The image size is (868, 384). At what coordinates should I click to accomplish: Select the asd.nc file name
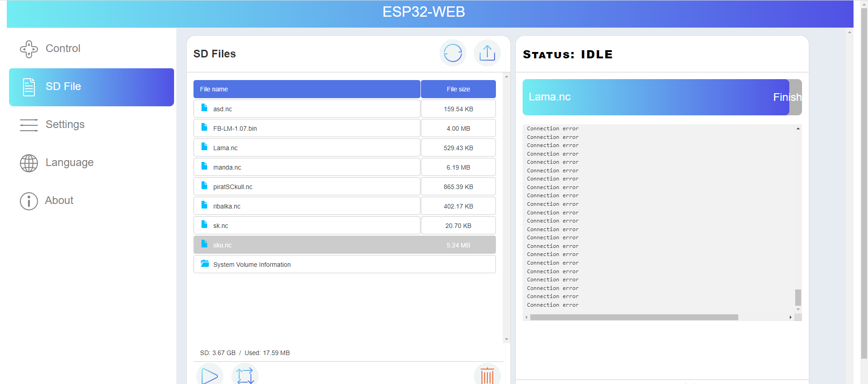click(222, 109)
